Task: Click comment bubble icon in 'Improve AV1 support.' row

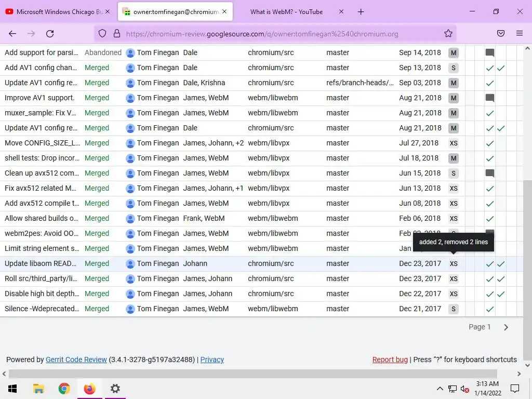Action: [x=489, y=98]
